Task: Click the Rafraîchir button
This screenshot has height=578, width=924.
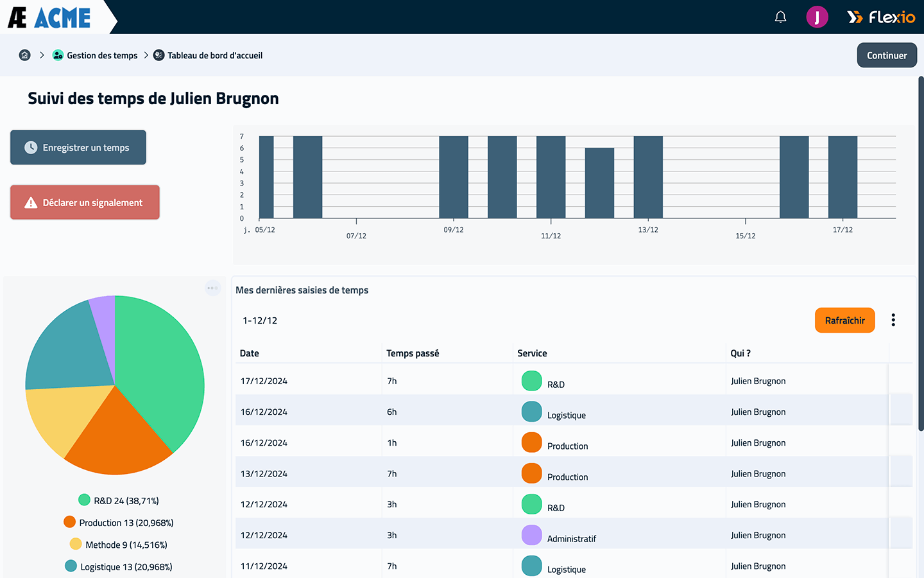Action: point(844,320)
